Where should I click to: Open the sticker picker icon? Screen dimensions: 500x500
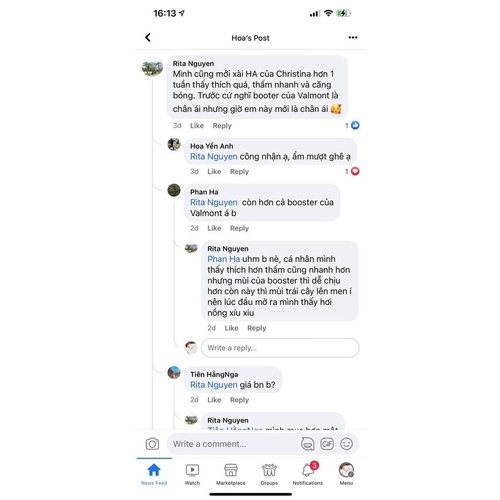point(307,444)
